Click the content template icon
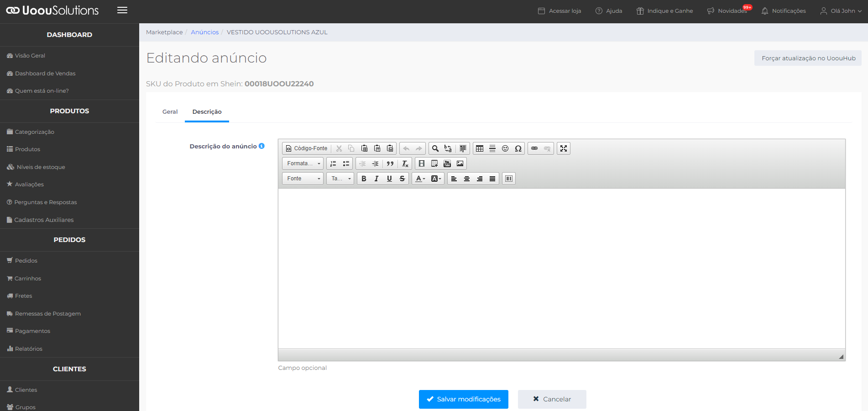The image size is (868, 411). (x=434, y=163)
